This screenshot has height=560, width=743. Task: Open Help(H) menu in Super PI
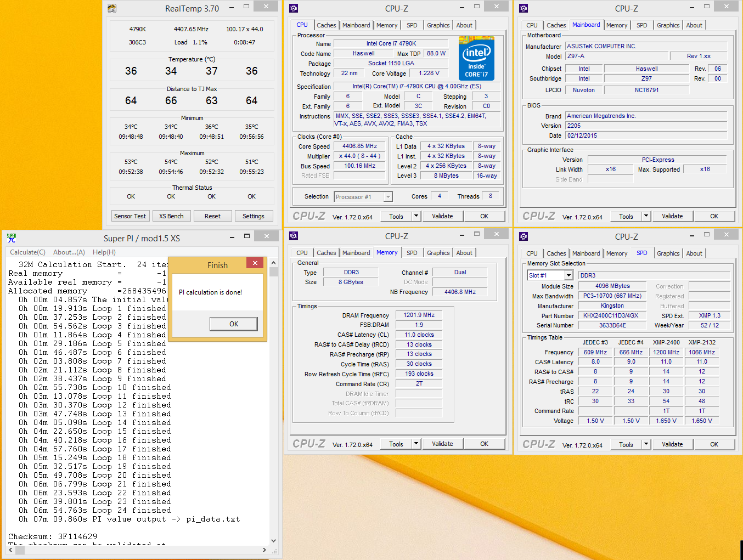click(104, 252)
